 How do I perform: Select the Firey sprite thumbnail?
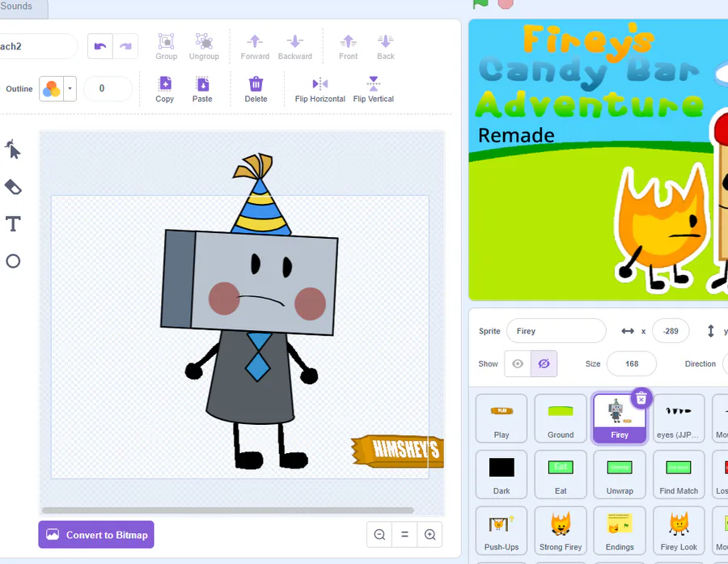(620, 418)
